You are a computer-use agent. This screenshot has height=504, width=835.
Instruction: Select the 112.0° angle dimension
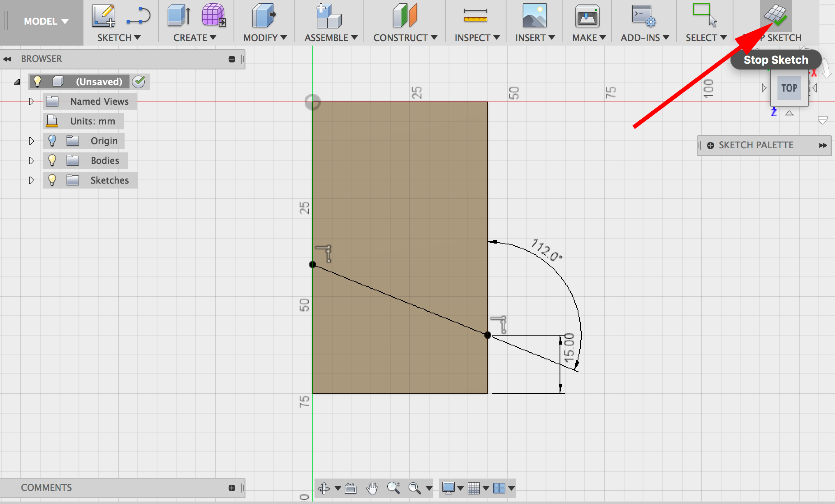click(546, 250)
